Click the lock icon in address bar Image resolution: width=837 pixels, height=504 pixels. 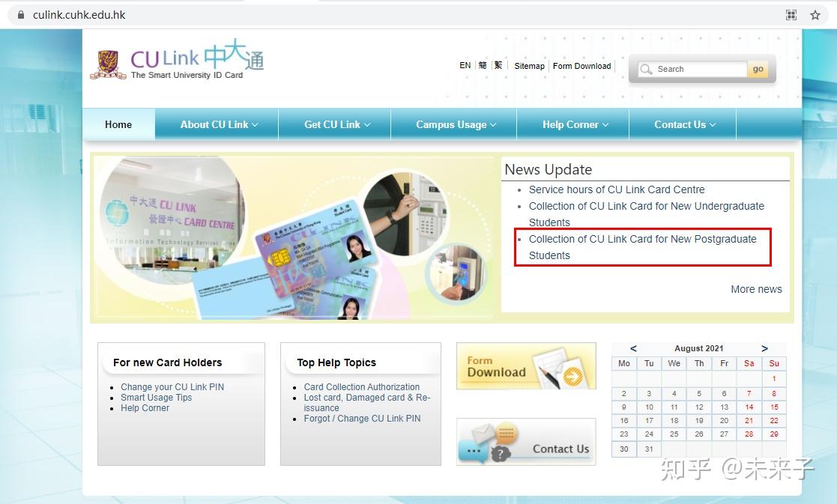coord(21,15)
